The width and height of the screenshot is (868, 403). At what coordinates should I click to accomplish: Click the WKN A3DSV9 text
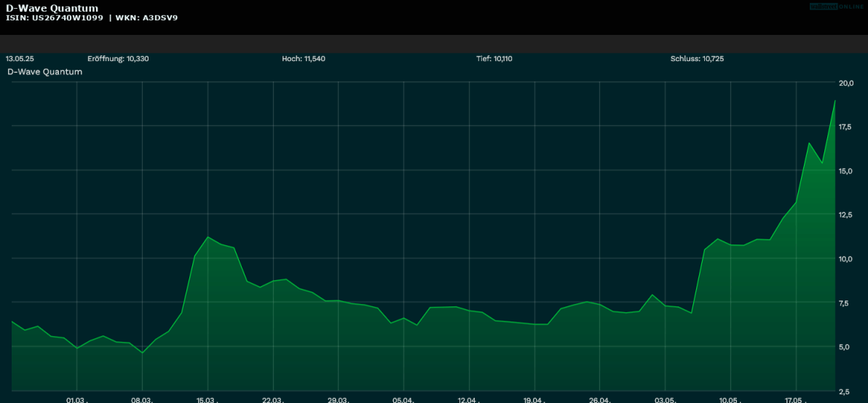tap(146, 17)
